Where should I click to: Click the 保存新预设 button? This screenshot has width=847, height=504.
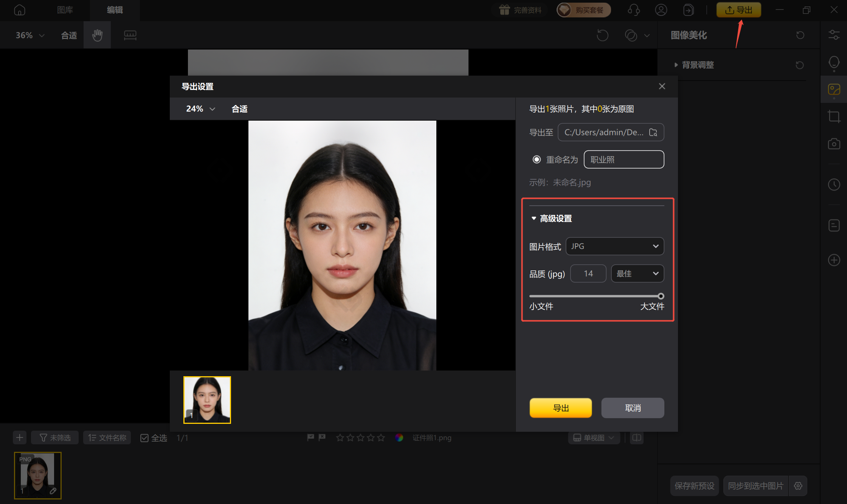[694, 485]
